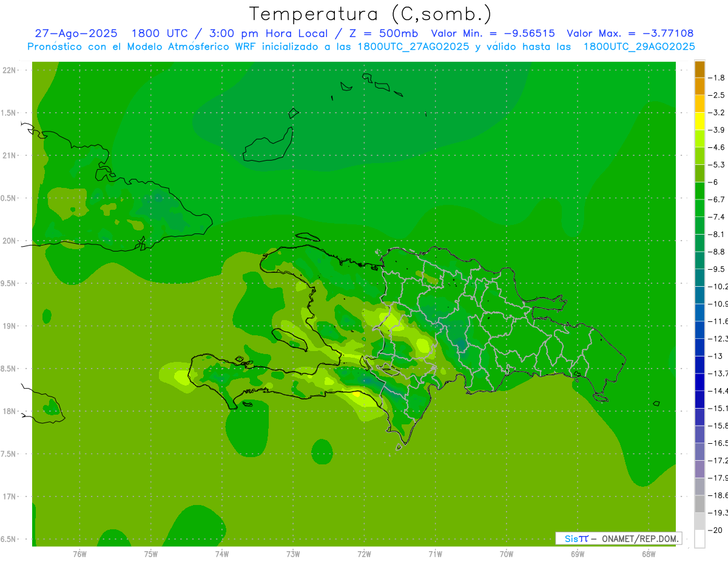Click the 'Valor Min. = -9.56515' value
The image size is (728, 562).
click(493, 33)
